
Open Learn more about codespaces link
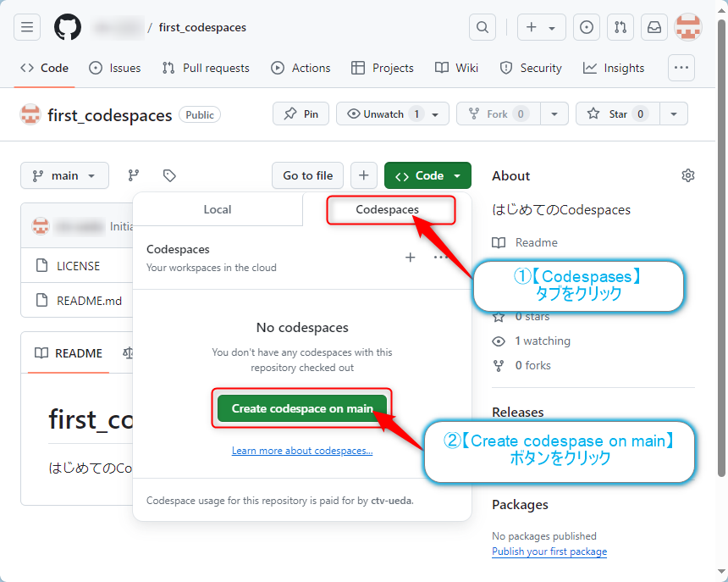(302, 451)
